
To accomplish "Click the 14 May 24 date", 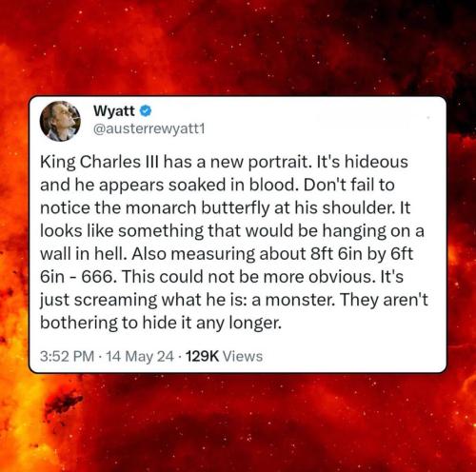I will [x=140, y=356].
